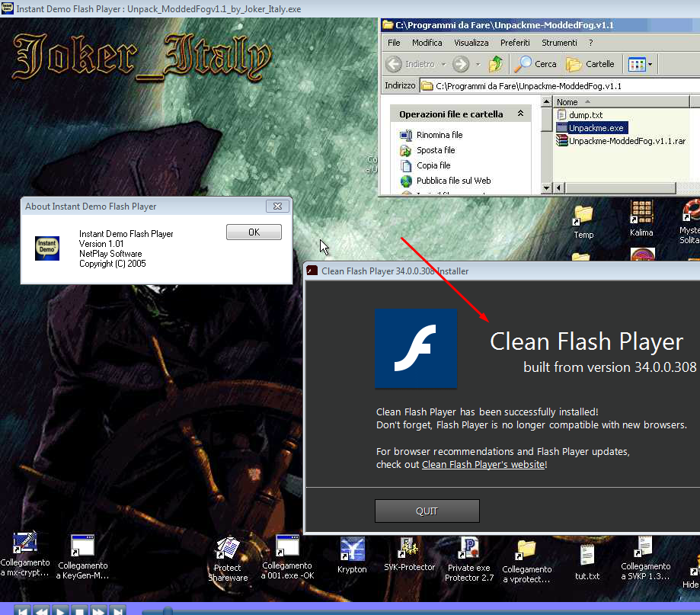Click the Indirizzo address bar field
The width and height of the screenshot is (700, 615).
click(560, 86)
